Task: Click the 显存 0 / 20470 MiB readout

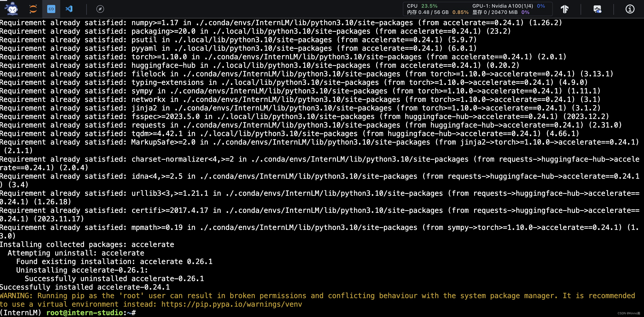Action: pyautogui.click(x=501, y=12)
